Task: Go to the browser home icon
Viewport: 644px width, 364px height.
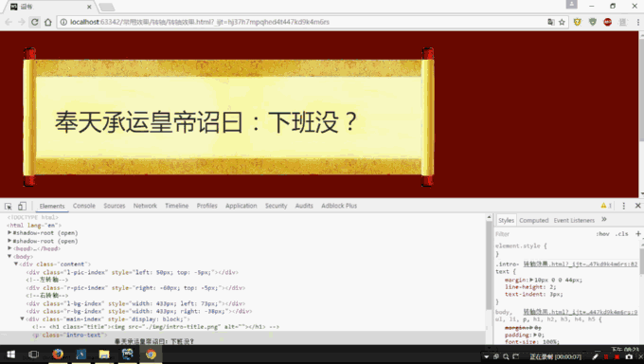Action: click(x=48, y=22)
